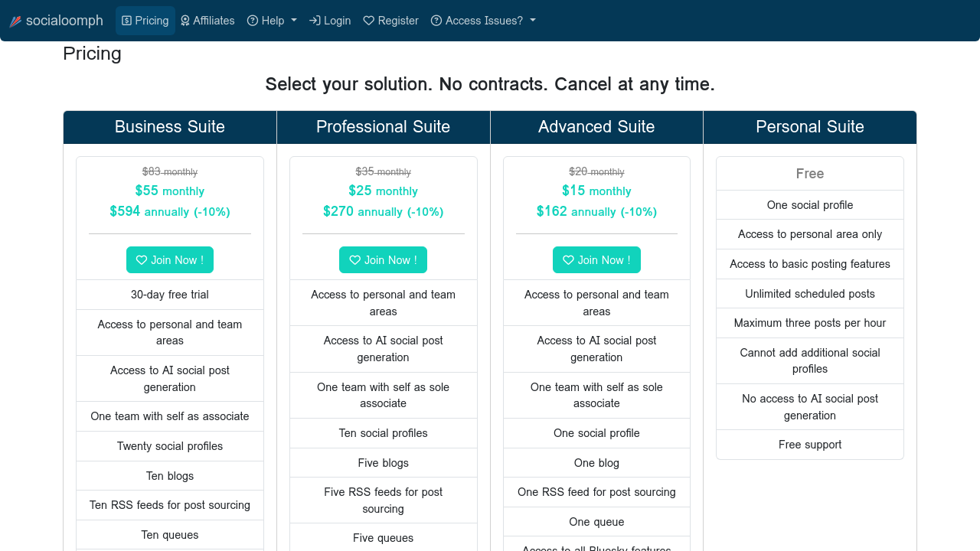Viewport: 980px width, 551px height.
Task: Click the Personal Suite Free price label
Action: click(810, 174)
